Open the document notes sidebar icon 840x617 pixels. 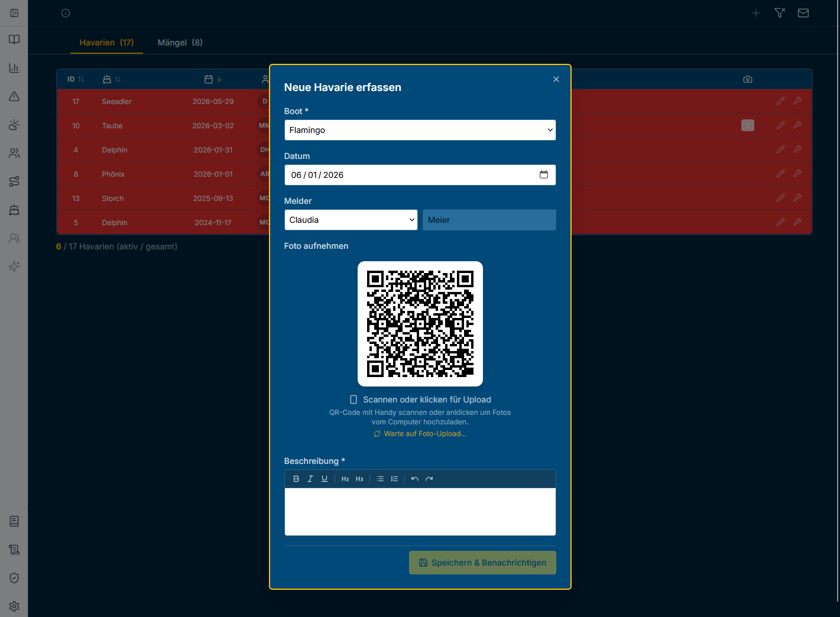[14, 521]
